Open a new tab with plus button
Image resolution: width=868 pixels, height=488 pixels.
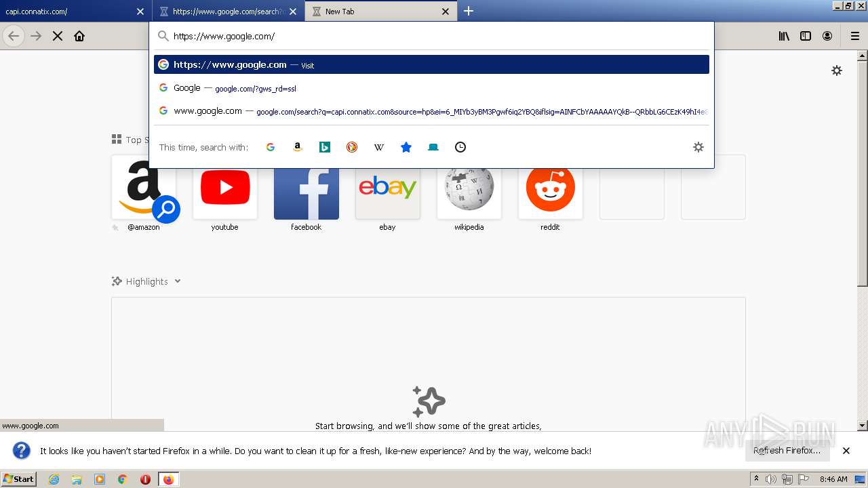pos(469,11)
